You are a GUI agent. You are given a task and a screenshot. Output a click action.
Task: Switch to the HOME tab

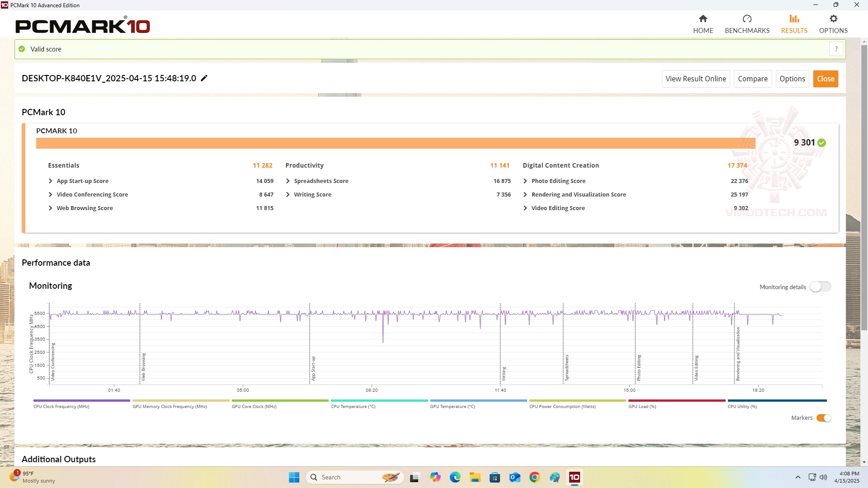coord(703,23)
